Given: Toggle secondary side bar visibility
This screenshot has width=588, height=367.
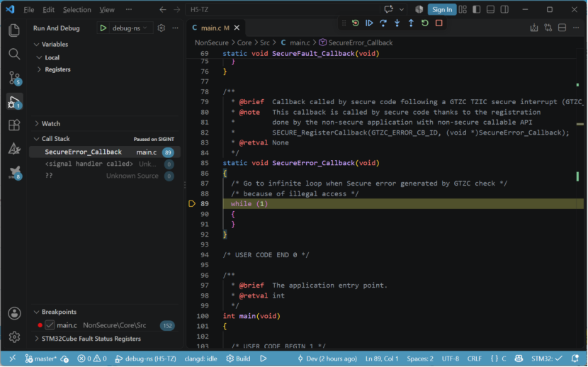Looking at the screenshot, I should (504, 9).
